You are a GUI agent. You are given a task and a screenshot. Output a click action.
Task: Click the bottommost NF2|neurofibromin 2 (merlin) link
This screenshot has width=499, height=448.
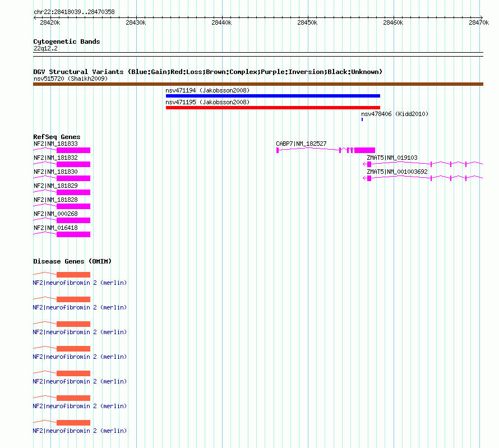tap(80, 431)
